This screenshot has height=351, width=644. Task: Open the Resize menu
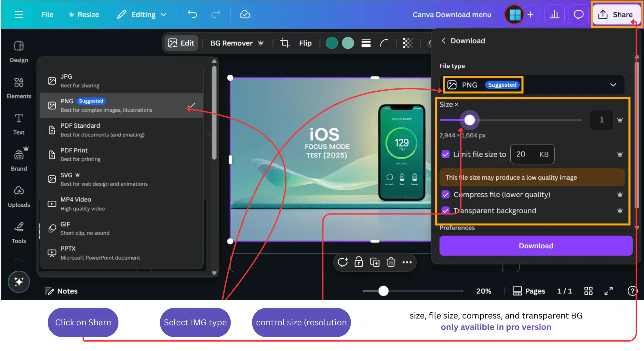click(x=84, y=15)
